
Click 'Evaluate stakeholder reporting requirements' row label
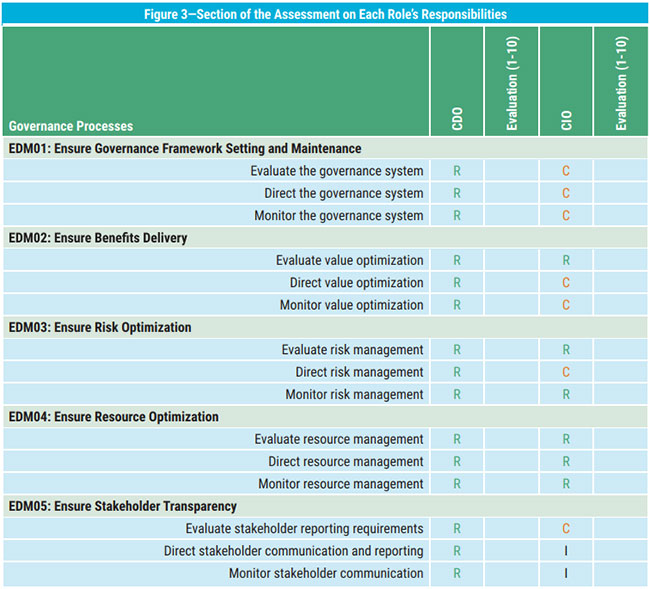[304, 528]
